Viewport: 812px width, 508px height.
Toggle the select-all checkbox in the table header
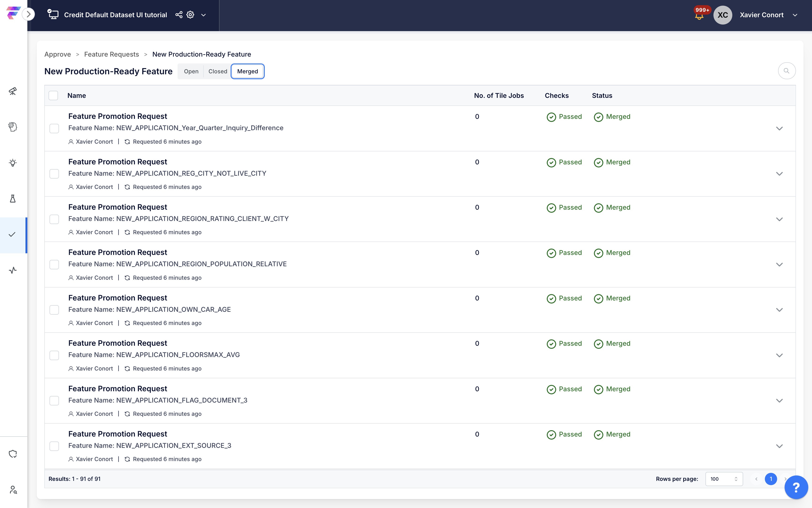53,96
